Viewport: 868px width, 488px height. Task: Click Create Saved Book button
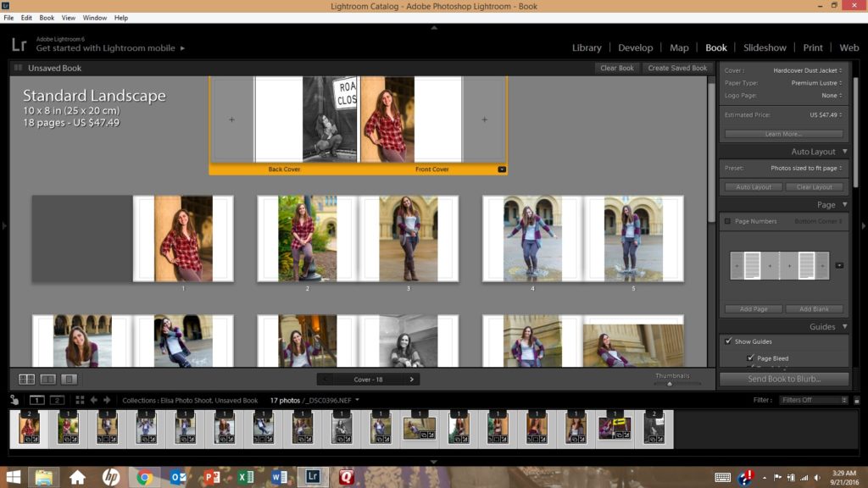677,68
